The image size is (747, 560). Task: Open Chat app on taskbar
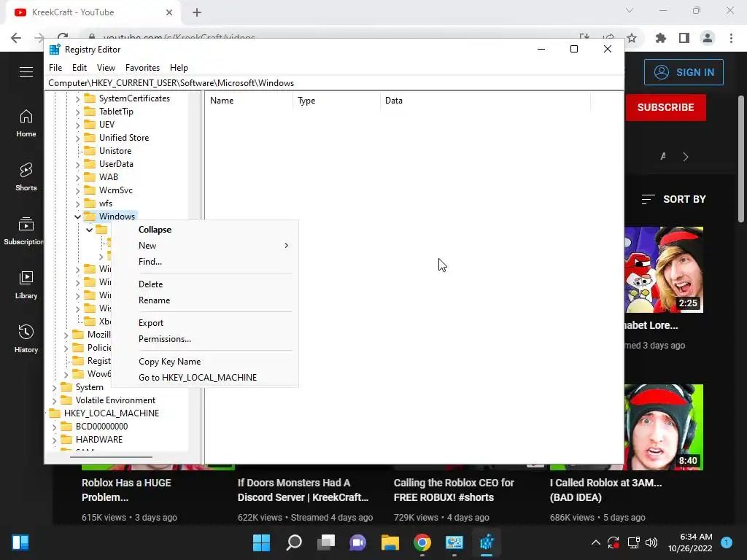tap(357, 542)
